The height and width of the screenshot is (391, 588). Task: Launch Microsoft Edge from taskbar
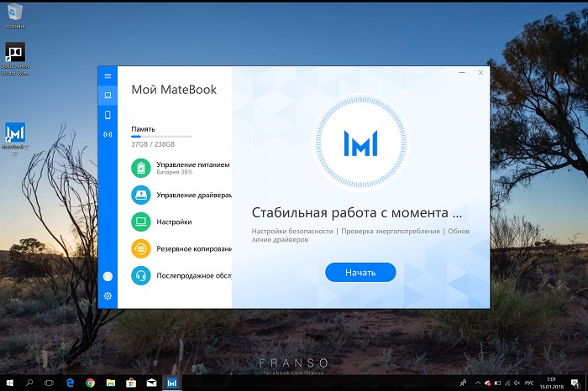coord(70,383)
